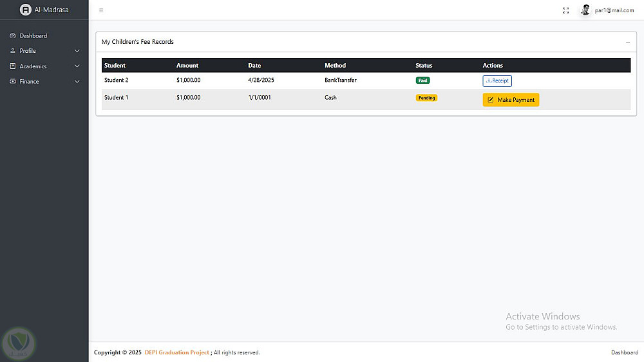The image size is (644, 362).
Task: Click the Finance cash icon
Action: point(13,81)
